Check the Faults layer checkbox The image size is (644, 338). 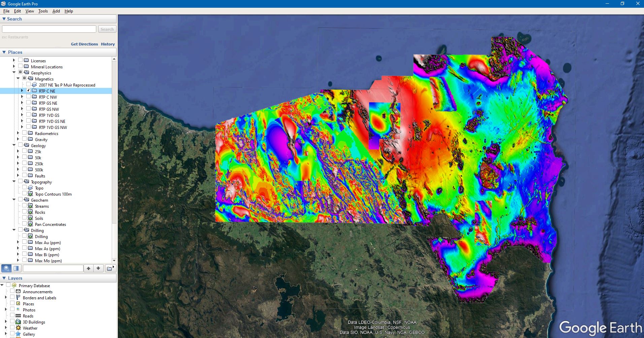[x=25, y=175]
